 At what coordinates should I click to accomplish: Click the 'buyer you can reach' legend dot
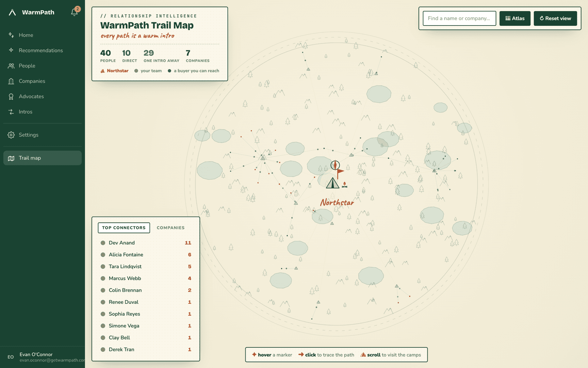[x=170, y=71]
